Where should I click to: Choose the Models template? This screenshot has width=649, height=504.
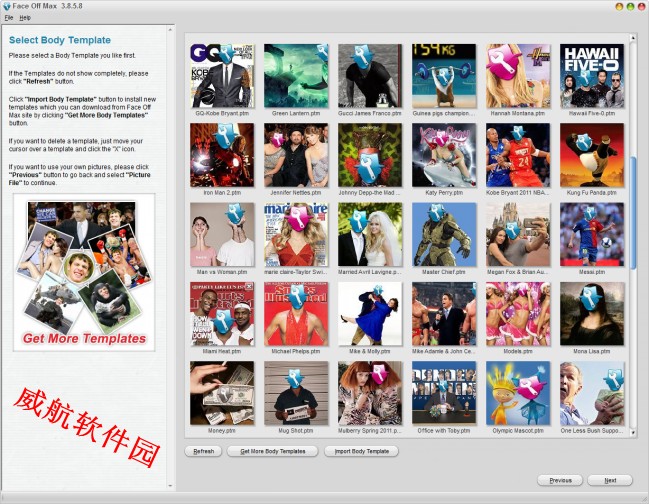point(518,314)
